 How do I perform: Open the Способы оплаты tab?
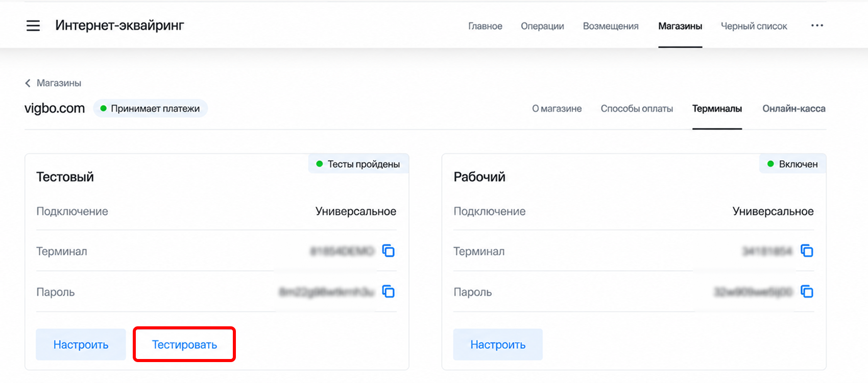click(637, 109)
